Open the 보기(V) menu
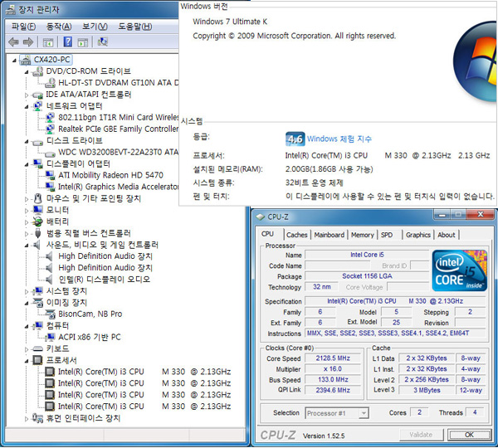This screenshot has width=498, height=448. pyautogui.click(x=95, y=27)
